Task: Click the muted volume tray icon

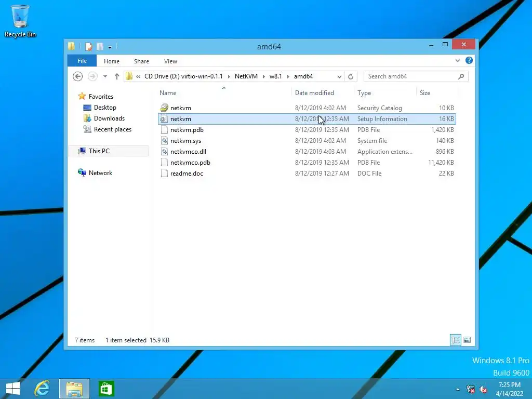Action: pos(483,389)
